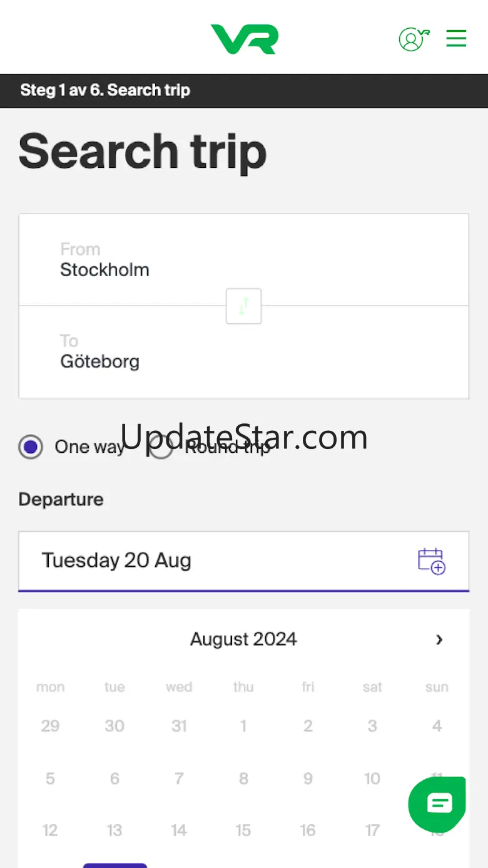This screenshot has height=868, width=488.
Task: Swap the From and To stations
Action: (243, 306)
